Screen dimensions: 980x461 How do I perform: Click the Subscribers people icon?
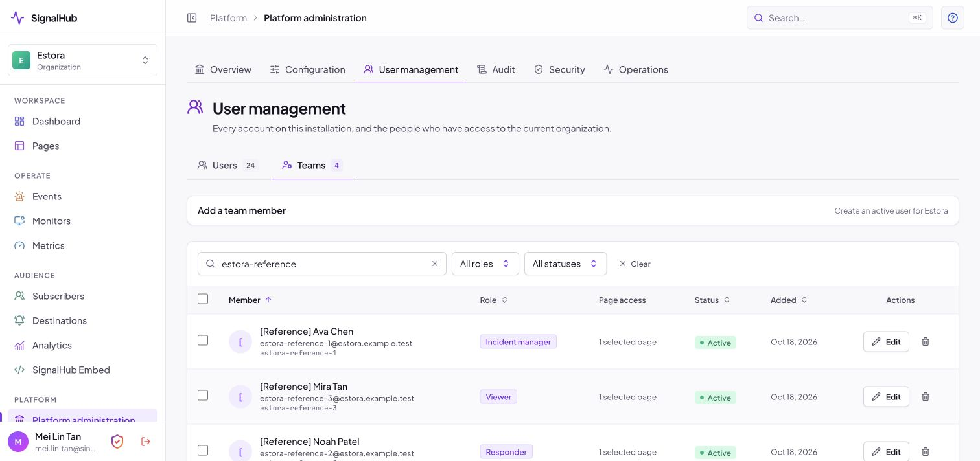tap(19, 296)
